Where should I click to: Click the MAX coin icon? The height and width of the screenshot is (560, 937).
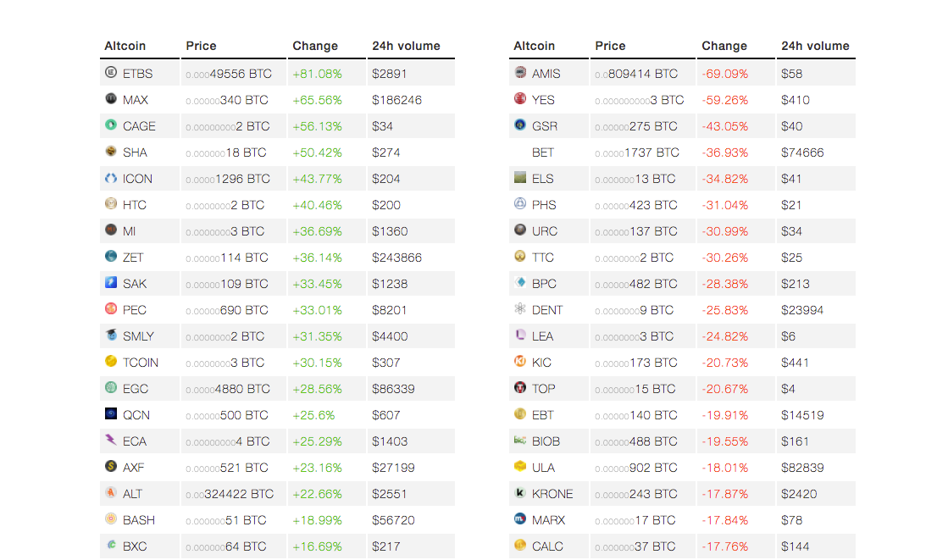[110, 99]
